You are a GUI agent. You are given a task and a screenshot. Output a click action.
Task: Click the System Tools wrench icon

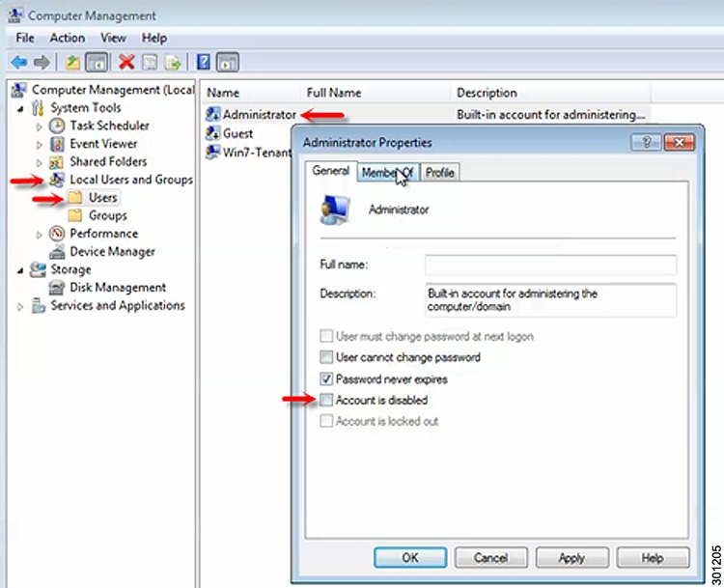(39, 107)
